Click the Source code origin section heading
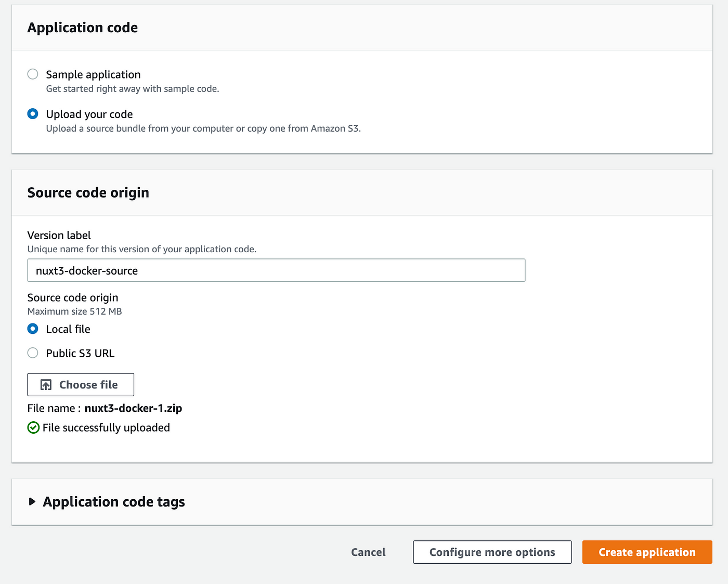728x584 pixels. [88, 193]
